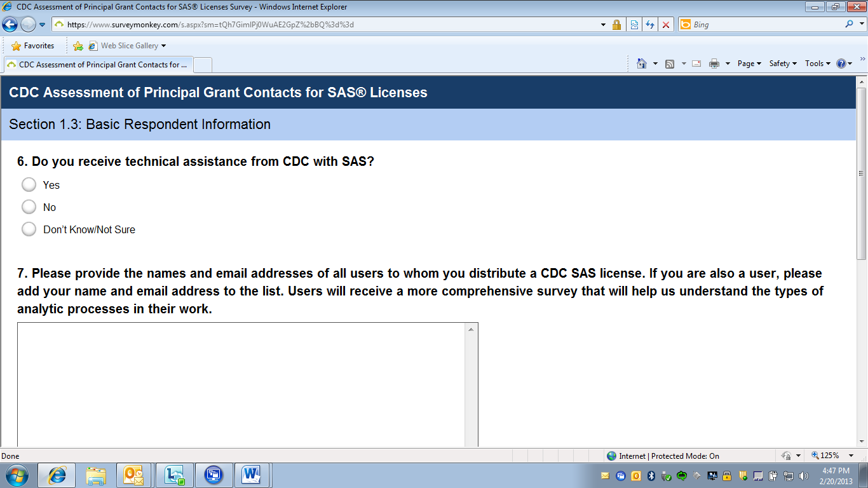Open Microsoft Word from the taskbar
Screen dimensions: 868x488
pyautogui.click(x=252, y=475)
